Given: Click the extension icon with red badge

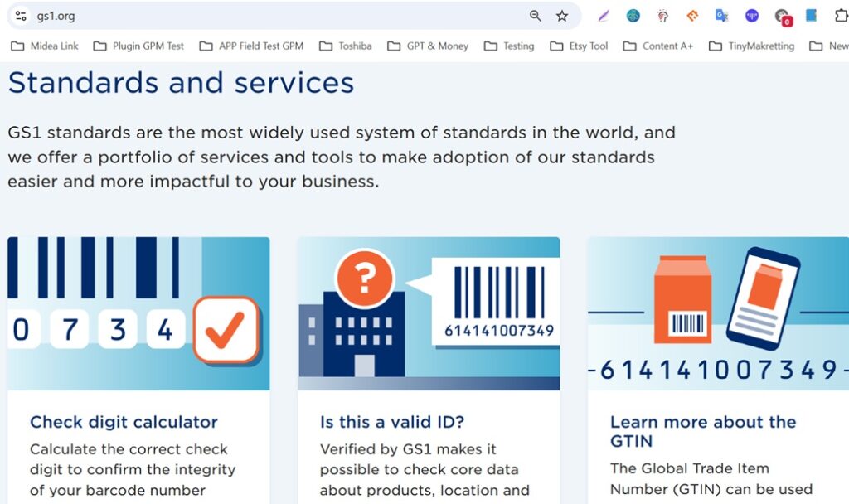Looking at the screenshot, I should coord(782,17).
